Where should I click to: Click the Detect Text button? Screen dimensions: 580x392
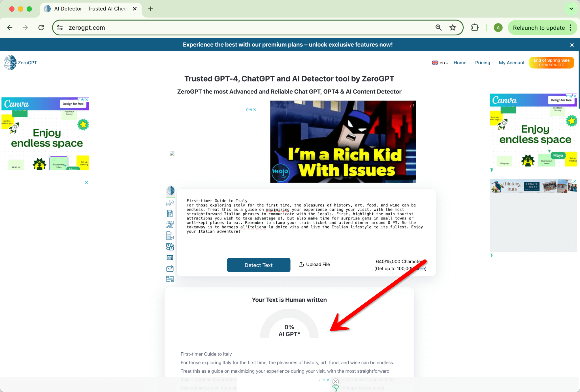click(259, 265)
